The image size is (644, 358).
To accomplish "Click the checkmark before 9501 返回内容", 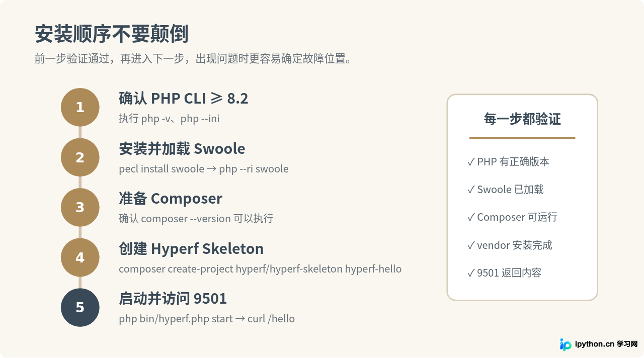I will pyautogui.click(x=471, y=273).
